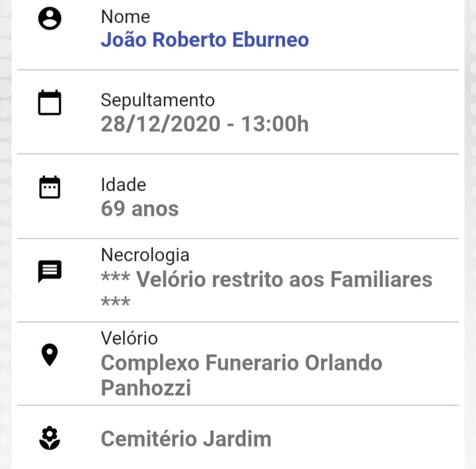Click the Velório field label
This screenshot has height=469, width=476.
[x=130, y=338]
